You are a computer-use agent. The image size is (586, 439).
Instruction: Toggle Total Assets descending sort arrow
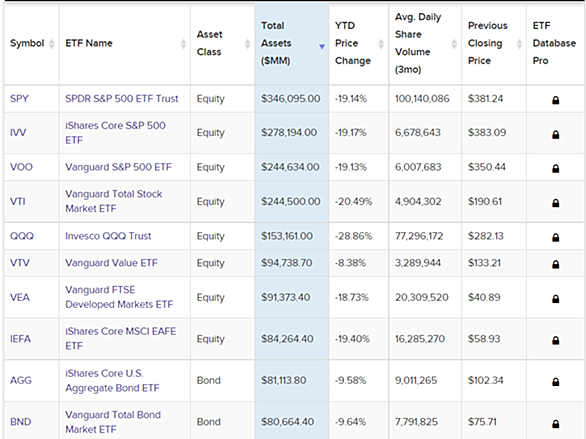pos(322,47)
